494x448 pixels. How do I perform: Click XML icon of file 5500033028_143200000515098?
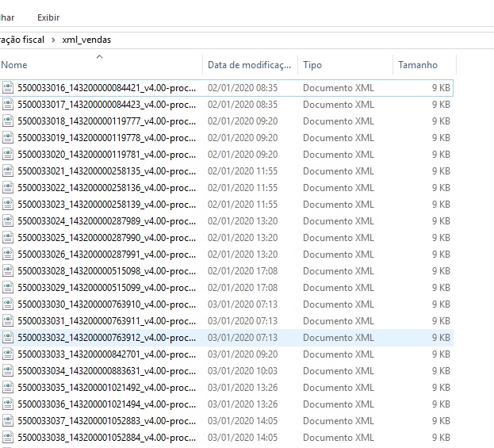coord(8,271)
